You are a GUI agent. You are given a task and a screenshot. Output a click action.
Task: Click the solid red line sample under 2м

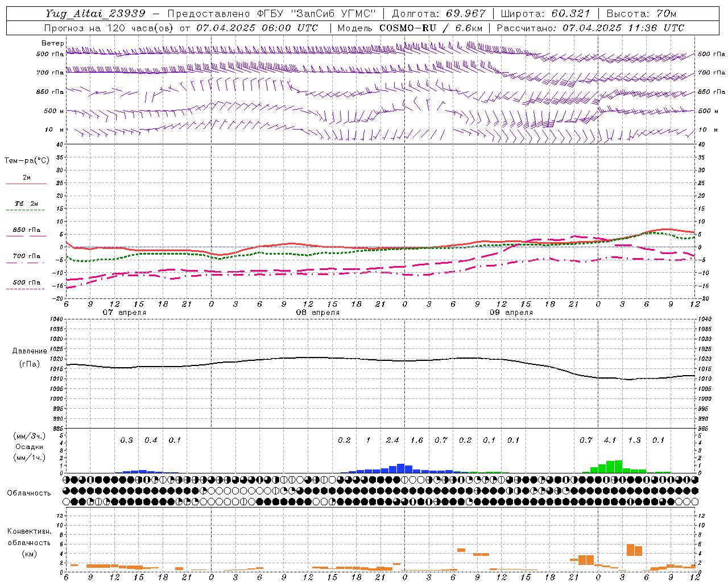26,184
